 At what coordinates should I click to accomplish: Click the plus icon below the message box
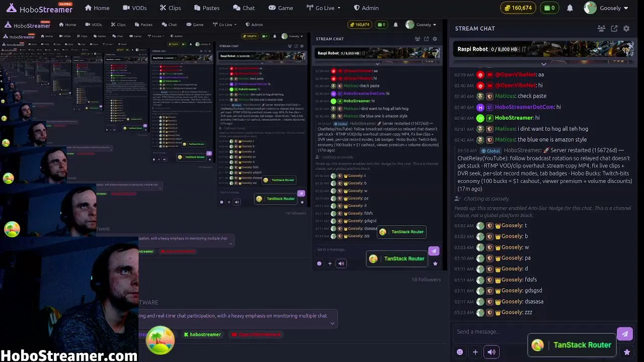(475, 352)
